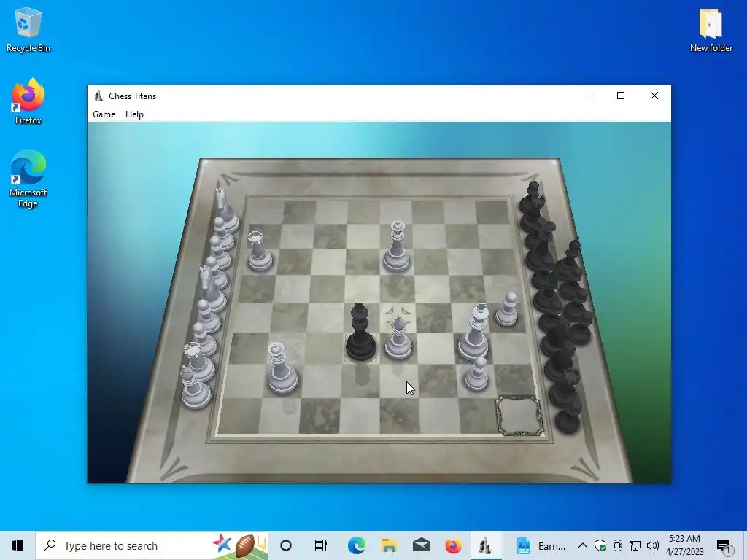Open File Explorer from the taskbar

pos(390,545)
